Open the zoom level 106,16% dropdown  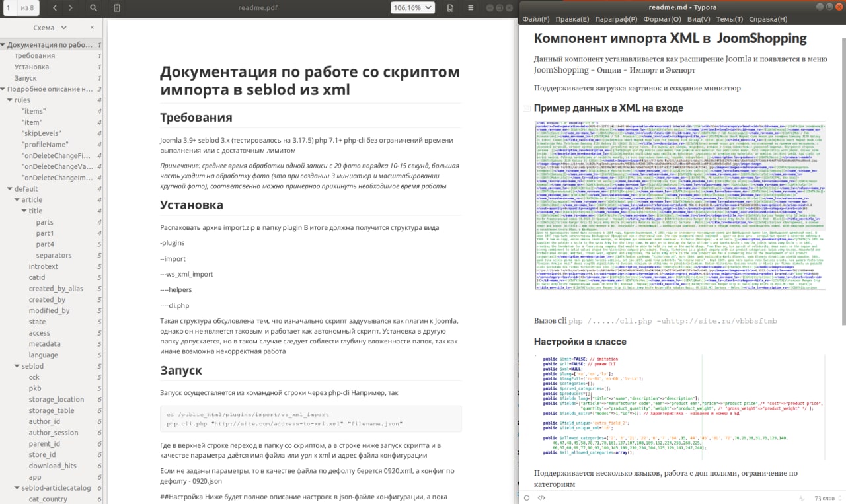pyautogui.click(x=412, y=8)
